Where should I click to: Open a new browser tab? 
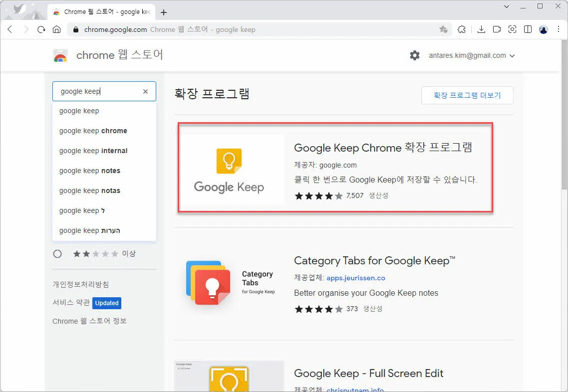pos(164,12)
